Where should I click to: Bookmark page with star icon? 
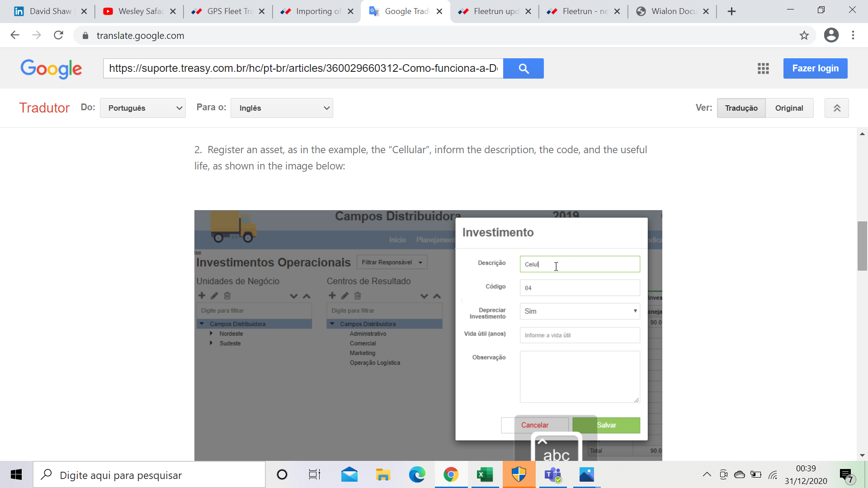804,35
